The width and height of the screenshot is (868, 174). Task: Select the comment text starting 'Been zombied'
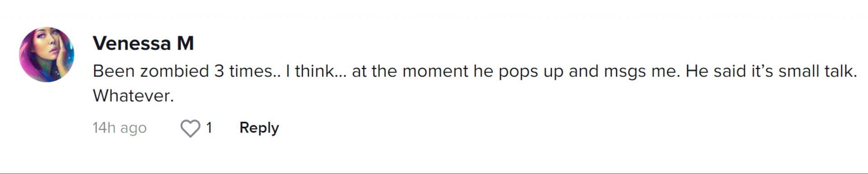pyautogui.click(x=475, y=83)
